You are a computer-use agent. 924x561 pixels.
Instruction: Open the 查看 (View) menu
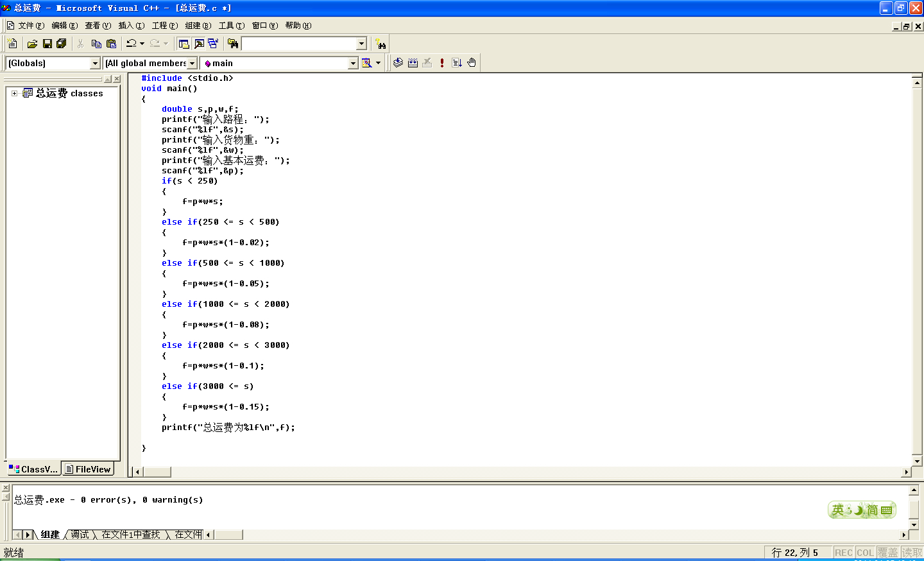(98, 26)
